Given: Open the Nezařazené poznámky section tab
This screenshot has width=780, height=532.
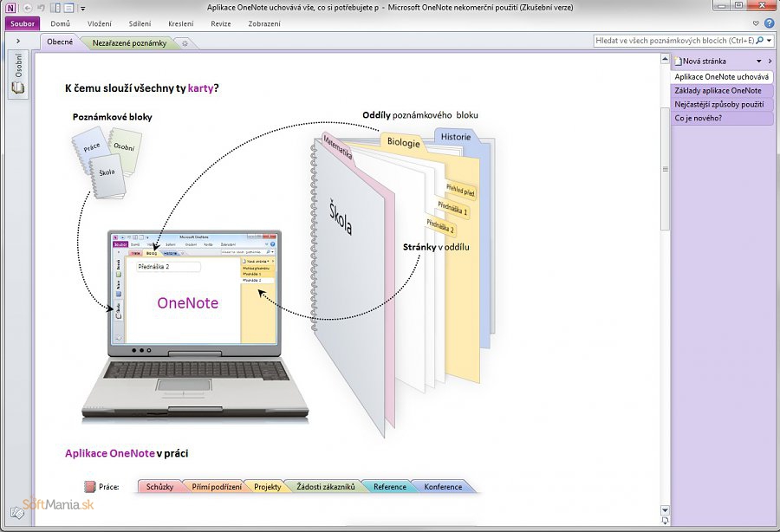Looking at the screenshot, I should 129,43.
